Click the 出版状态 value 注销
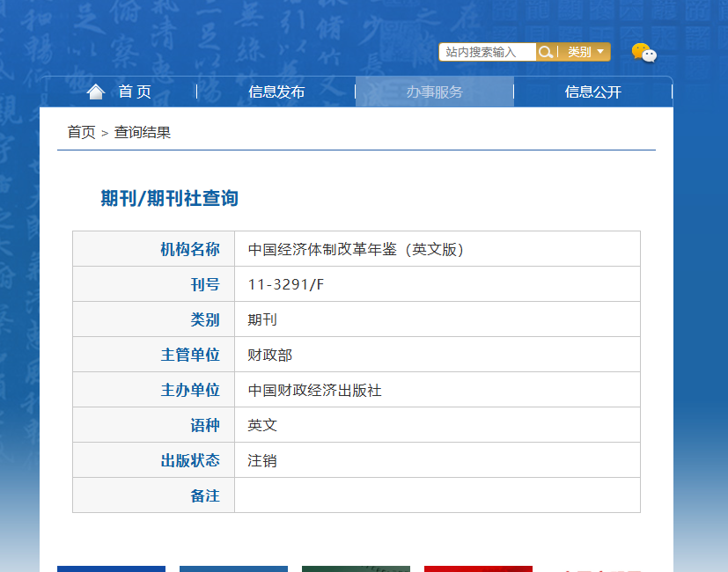Image resolution: width=728 pixels, height=572 pixels. [262, 460]
